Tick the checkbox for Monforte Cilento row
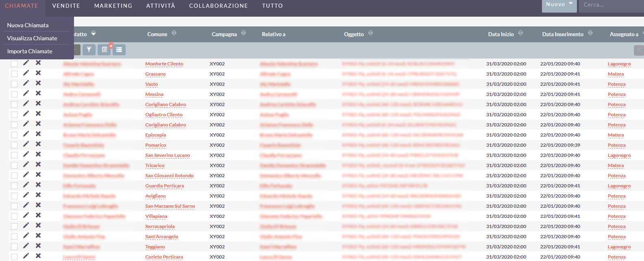Image resolution: width=644 pixels, height=261 pixels. pyautogui.click(x=14, y=64)
